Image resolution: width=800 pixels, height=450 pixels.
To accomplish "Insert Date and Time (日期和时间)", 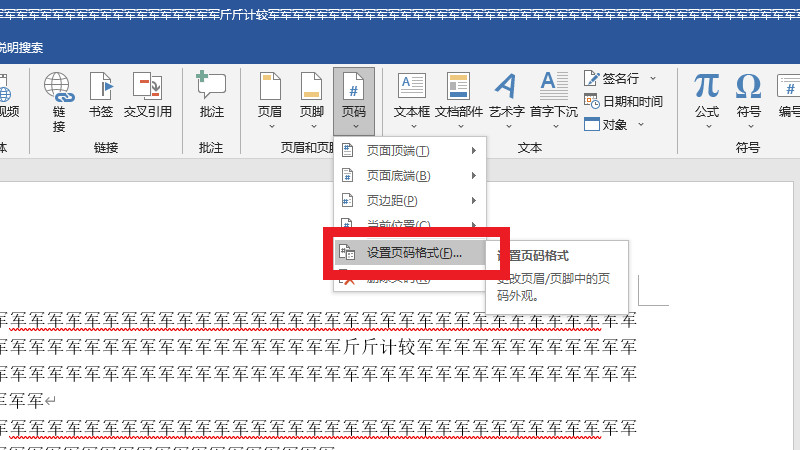I will click(x=623, y=102).
